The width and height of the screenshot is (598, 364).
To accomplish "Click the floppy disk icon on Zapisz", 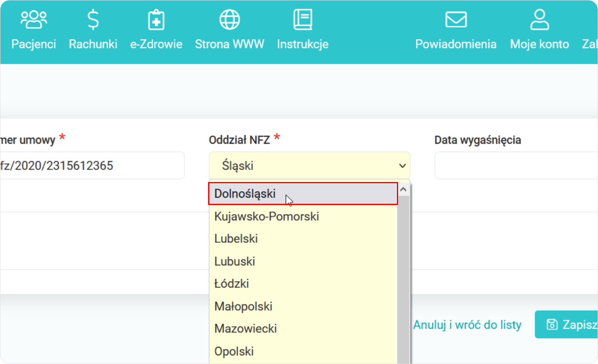I will coord(552,325).
